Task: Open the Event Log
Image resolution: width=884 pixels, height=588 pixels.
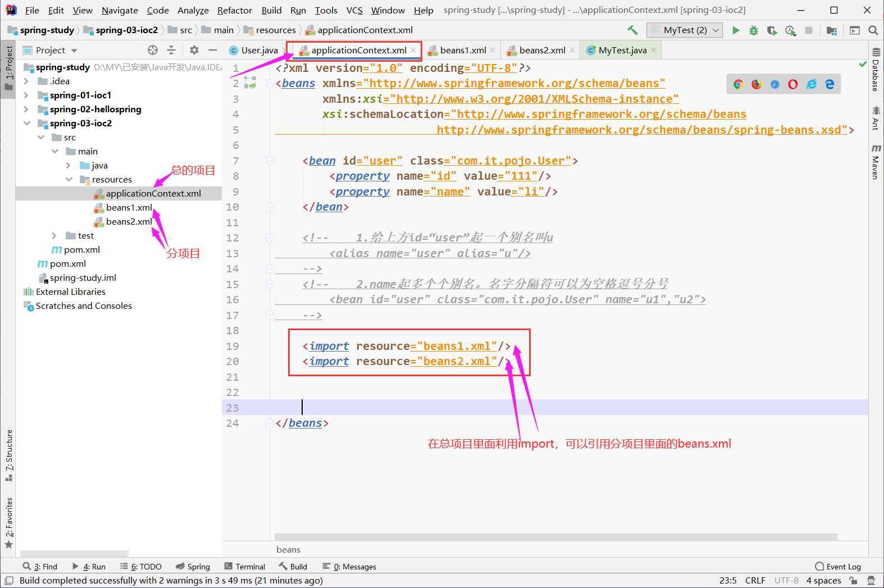Action: (837, 567)
